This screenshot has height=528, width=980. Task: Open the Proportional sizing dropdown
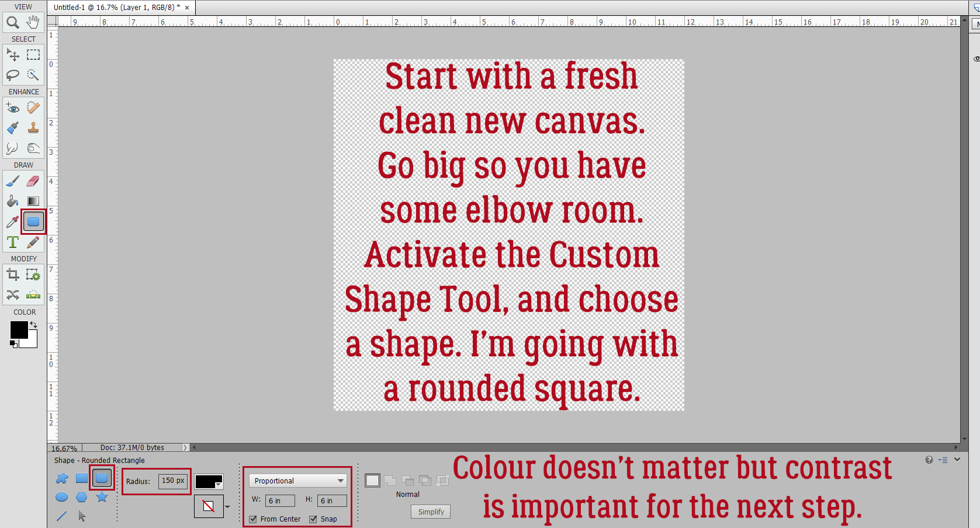click(x=298, y=481)
